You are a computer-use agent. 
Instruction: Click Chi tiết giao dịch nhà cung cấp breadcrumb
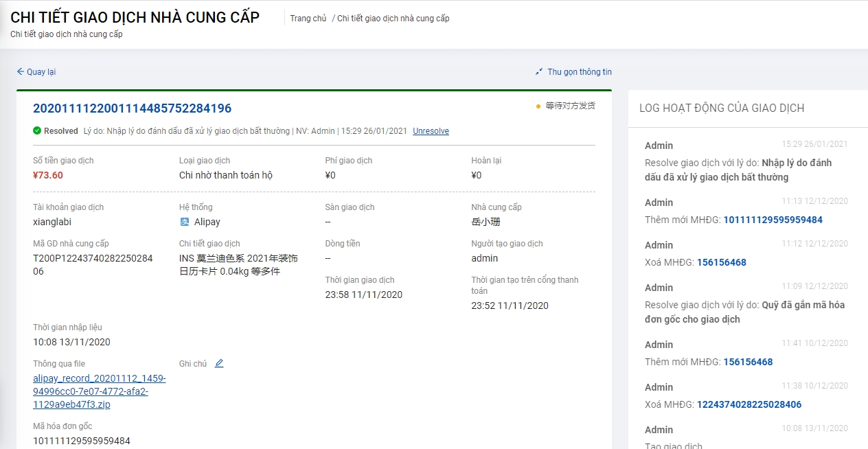[393, 19]
